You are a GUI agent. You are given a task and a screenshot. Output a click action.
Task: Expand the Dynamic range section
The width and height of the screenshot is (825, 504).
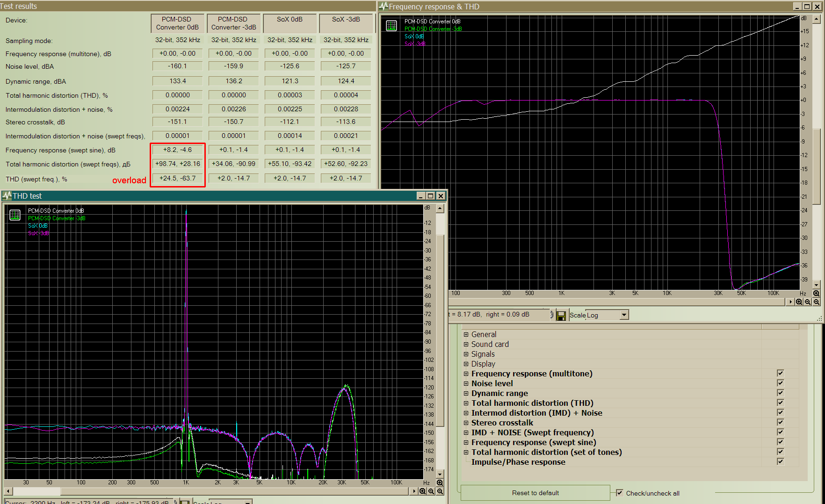[x=466, y=394]
